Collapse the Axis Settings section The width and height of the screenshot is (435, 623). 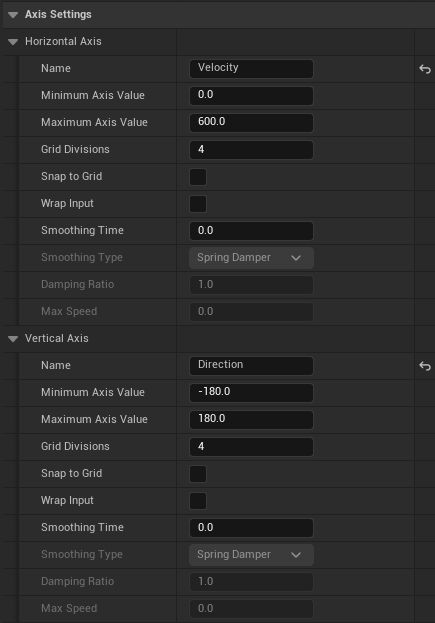(13, 15)
